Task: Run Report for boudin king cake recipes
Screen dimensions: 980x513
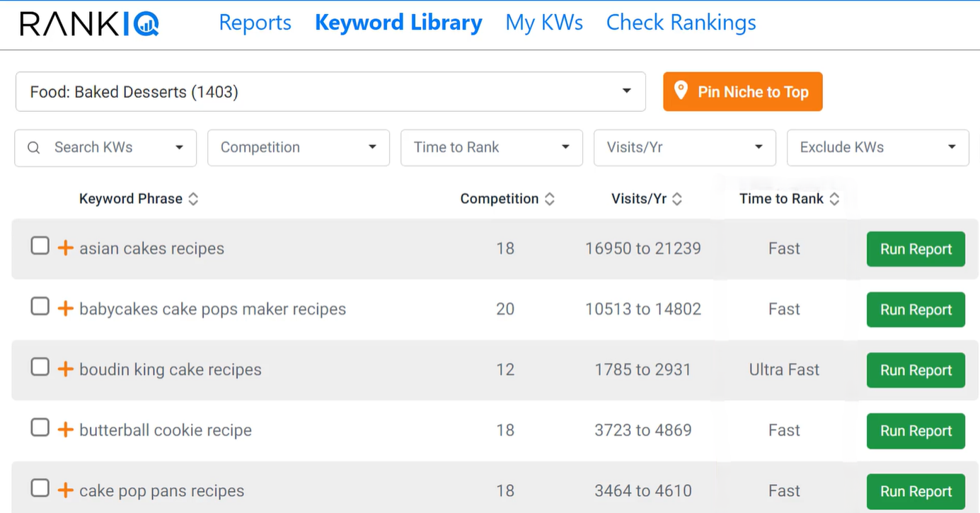Action: [916, 370]
